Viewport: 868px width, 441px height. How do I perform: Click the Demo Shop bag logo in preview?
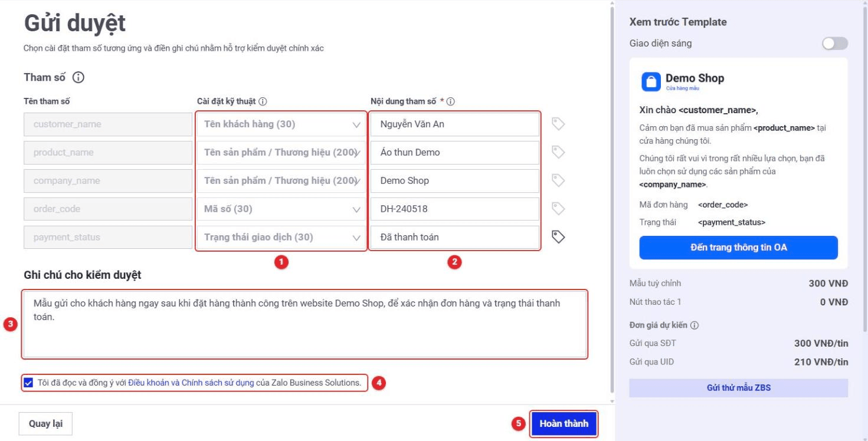pyautogui.click(x=651, y=82)
